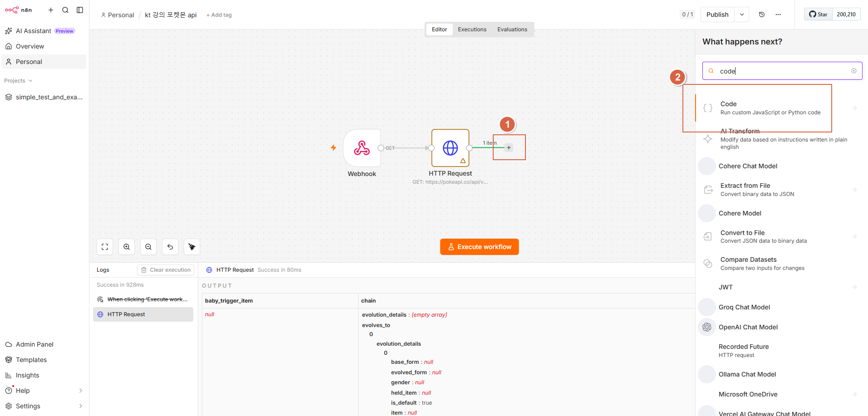The height and width of the screenshot is (416, 868).
Task: Click fit-to-view canvas button
Action: [105, 247]
